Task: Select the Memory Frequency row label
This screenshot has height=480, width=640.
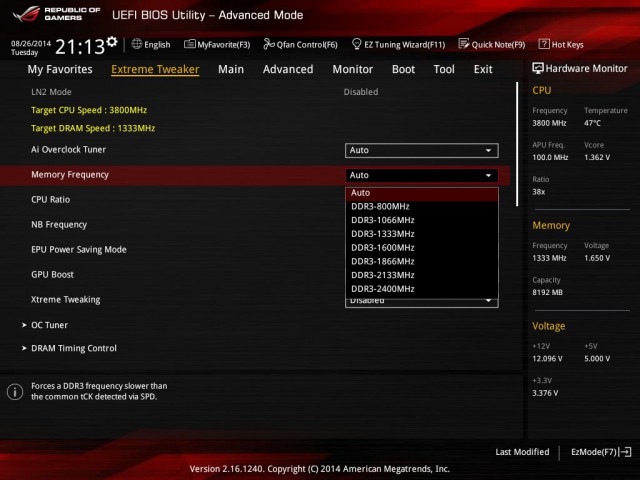Action: coord(70,175)
